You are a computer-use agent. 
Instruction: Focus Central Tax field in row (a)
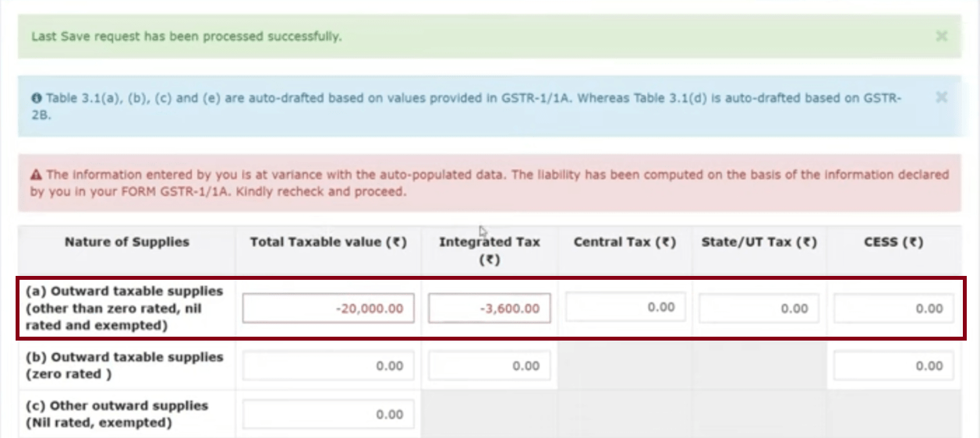(626, 307)
